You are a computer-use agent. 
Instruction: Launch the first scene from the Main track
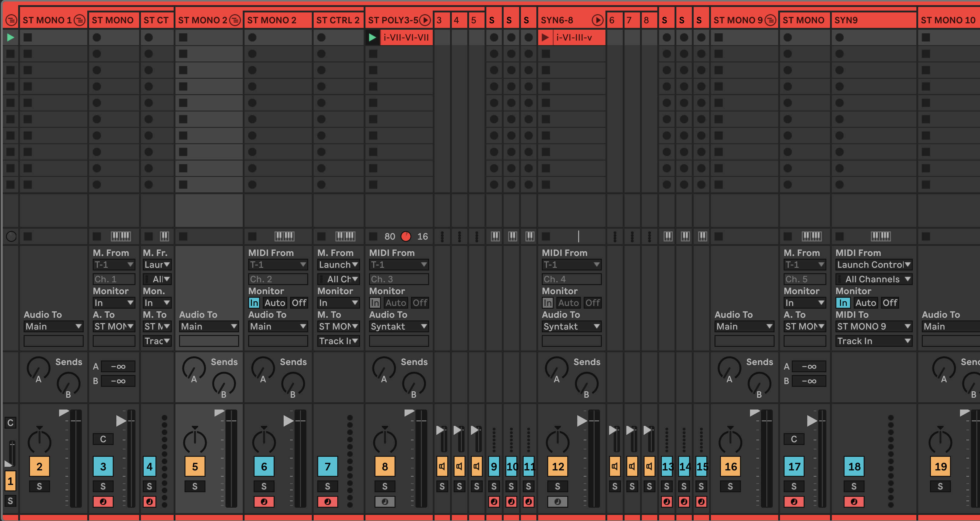11,37
